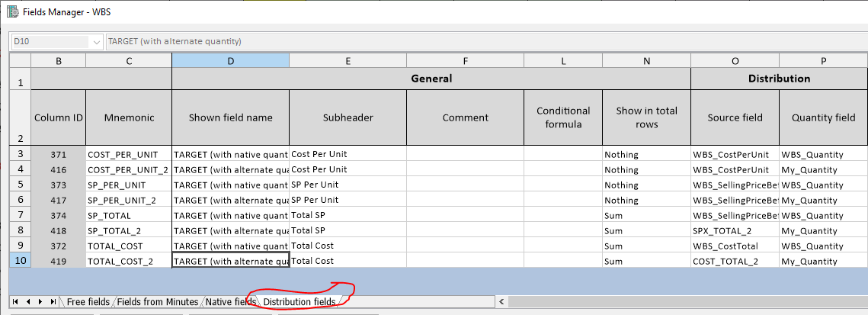This screenshot has width=868, height=315.
Task: Select column ID cell 418
Action: point(59,230)
